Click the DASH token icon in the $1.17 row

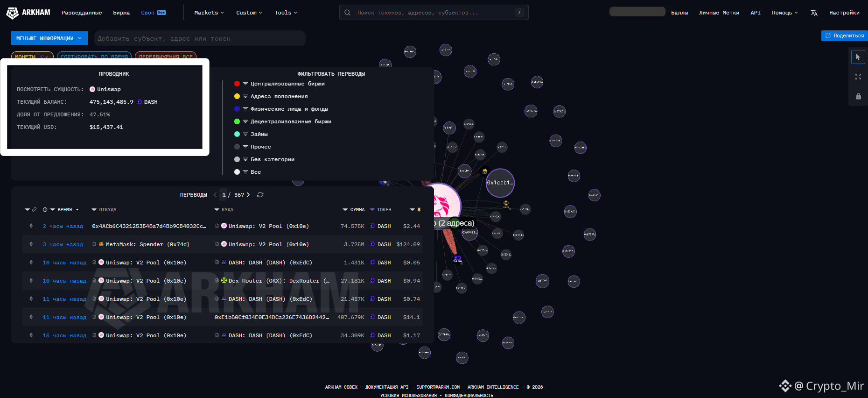point(372,335)
